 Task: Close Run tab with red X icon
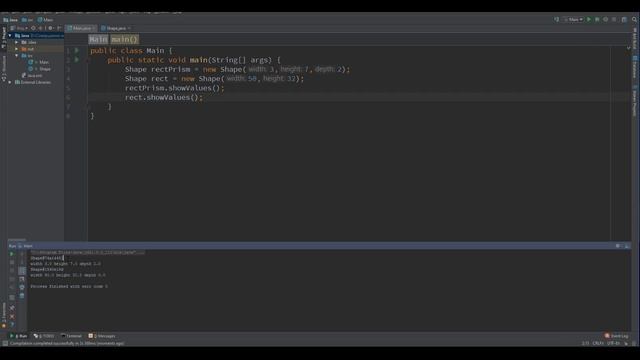coord(12,316)
